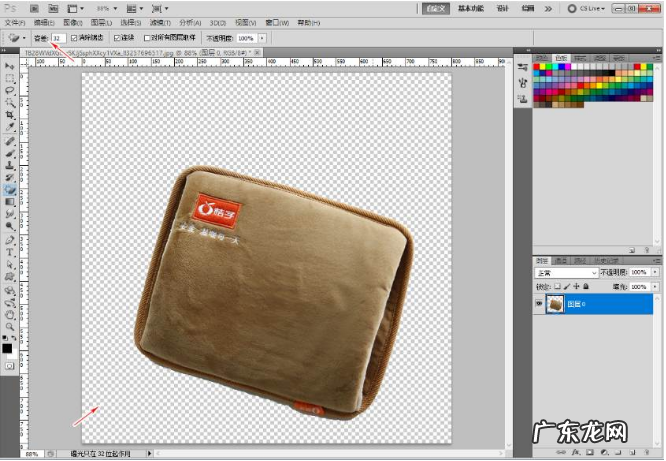
Task: Select the Eyedropper tool
Action: tap(10, 128)
